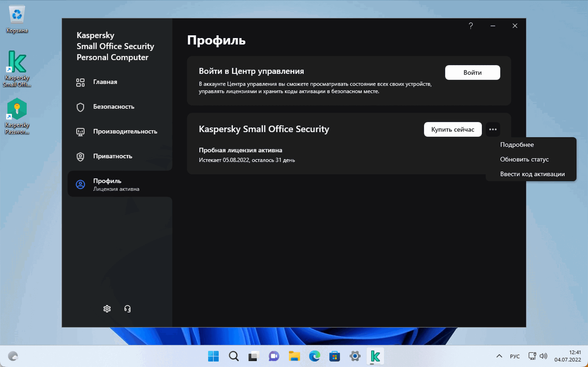Select the Профиль sidebar item
The width and height of the screenshot is (588, 367).
point(120,184)
